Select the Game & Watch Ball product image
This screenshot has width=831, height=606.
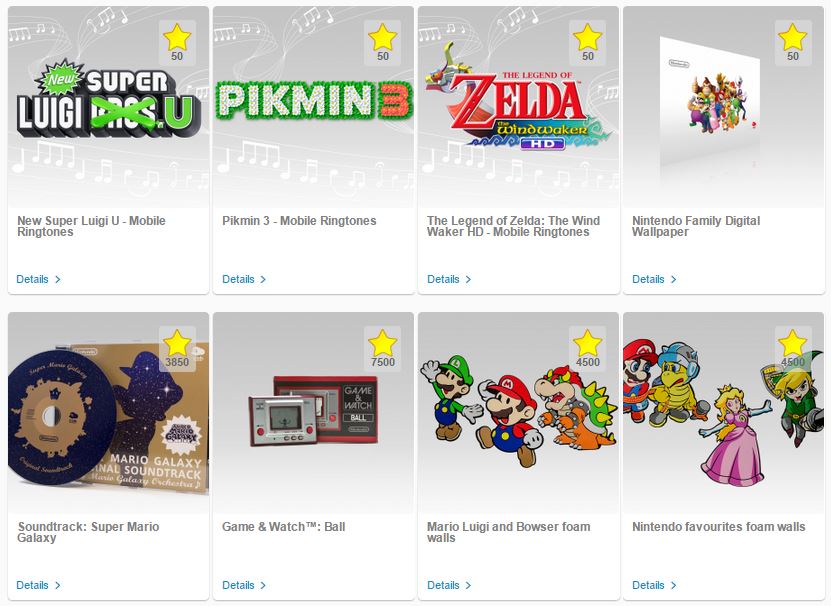pos(313,410)
